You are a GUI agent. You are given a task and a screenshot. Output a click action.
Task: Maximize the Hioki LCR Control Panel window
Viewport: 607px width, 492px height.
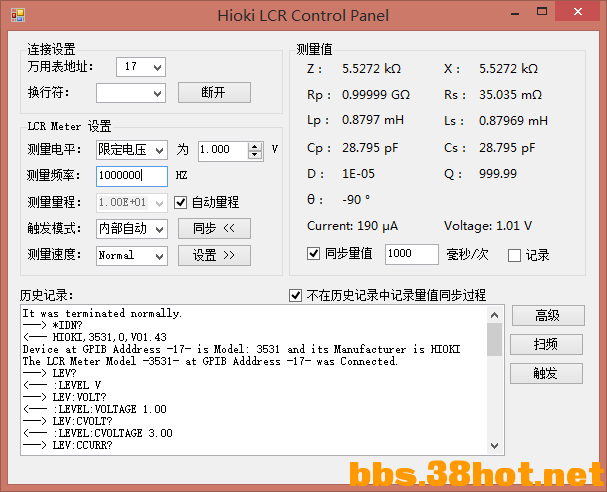tap(542, 12)
